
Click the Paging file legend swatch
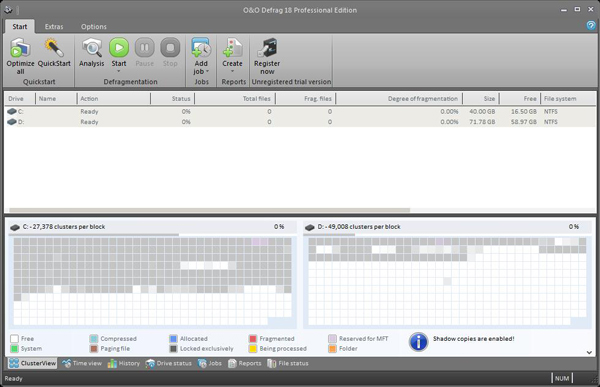click(x=94, y=349)
